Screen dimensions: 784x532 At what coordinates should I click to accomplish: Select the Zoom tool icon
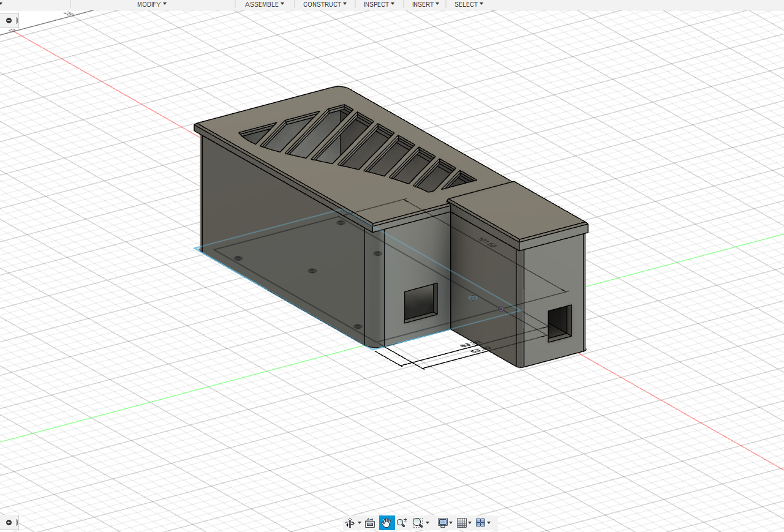pos(402,523)
